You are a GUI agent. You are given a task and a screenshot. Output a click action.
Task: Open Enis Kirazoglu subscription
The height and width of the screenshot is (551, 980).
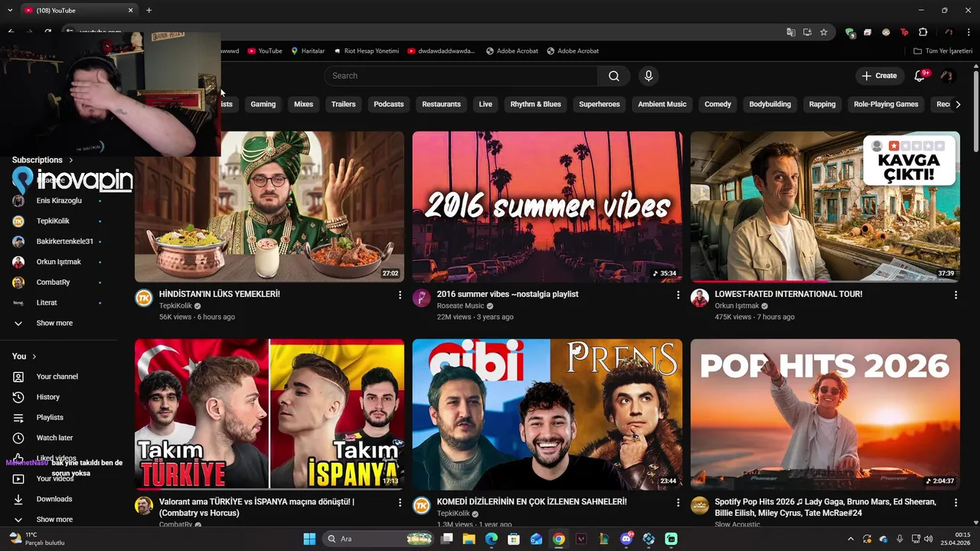[x=59, y=201]
